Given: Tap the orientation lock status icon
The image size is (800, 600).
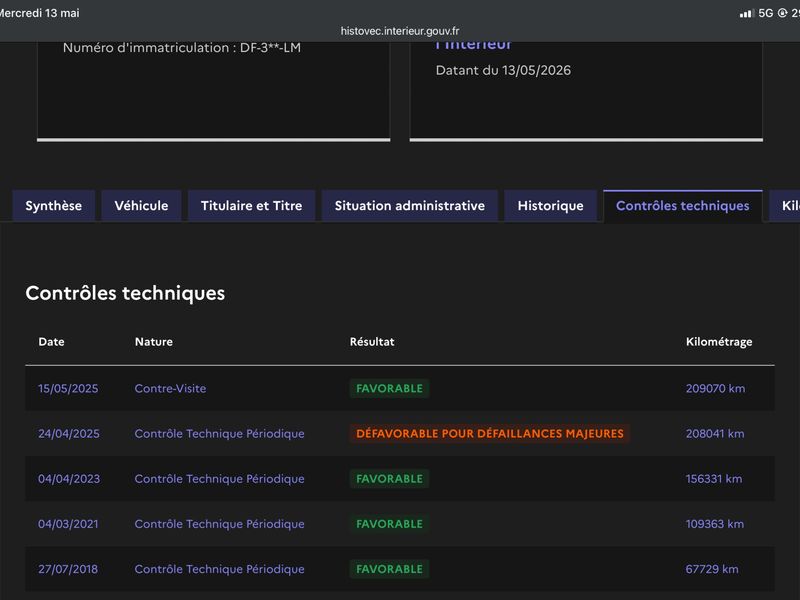Looking at the screenshot, I should pos(782,13).
